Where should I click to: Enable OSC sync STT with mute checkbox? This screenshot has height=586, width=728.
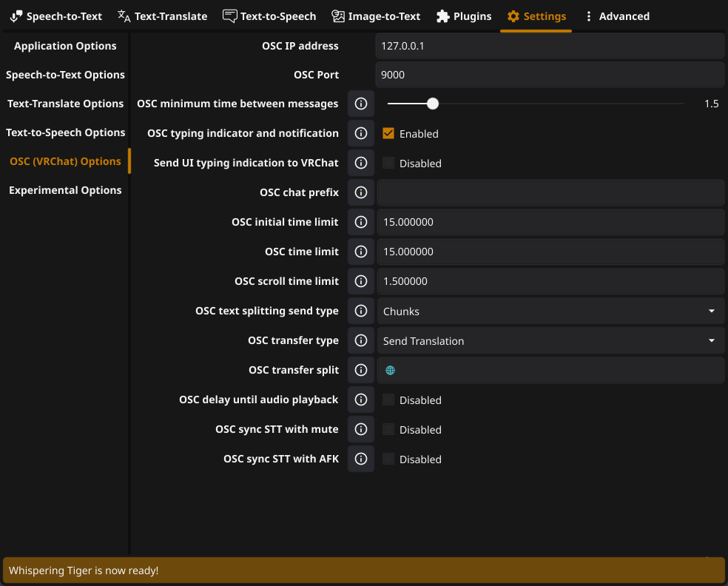[388, 429]
